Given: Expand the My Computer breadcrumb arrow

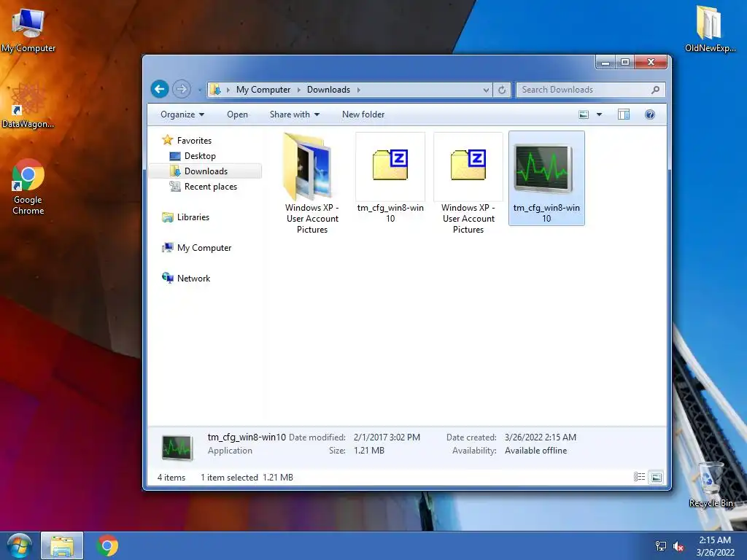Looking at the screenshot, I should tap(298, 90).
